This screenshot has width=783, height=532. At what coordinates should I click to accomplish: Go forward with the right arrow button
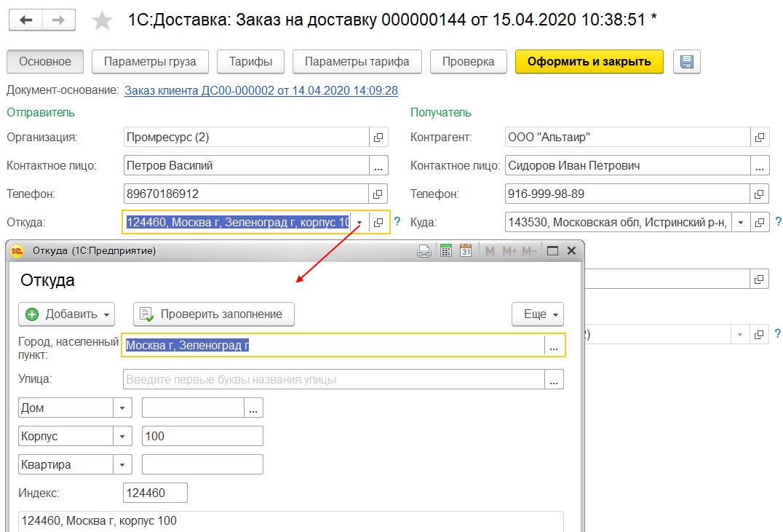(x=59, y=20)
